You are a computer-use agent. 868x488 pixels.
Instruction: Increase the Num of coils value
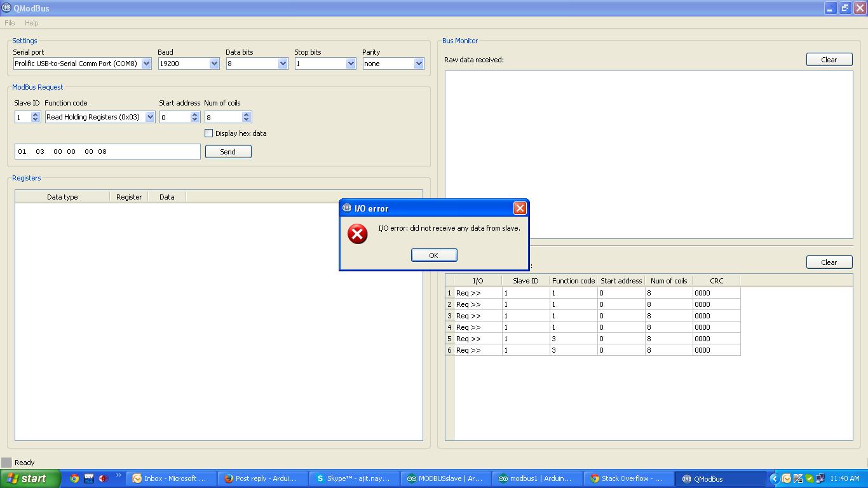(246, 114)
